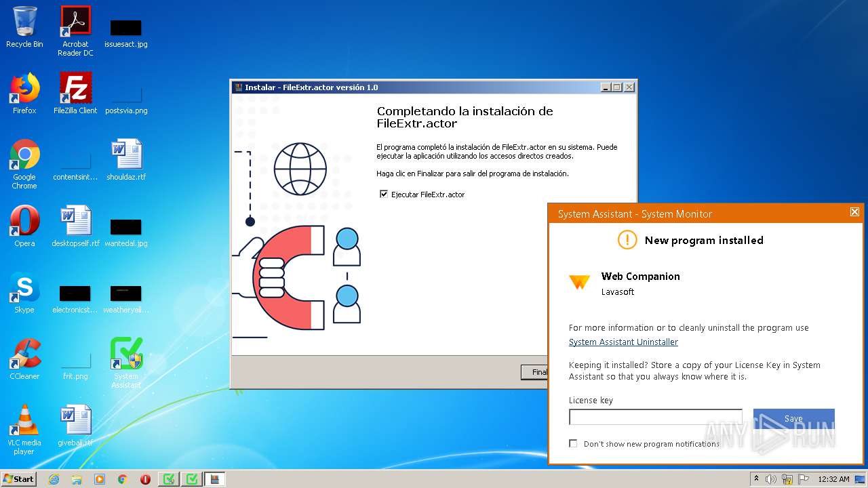This screenshot has width=868, height=488.
Task: Open Acrobat Reader DC shortcut
Action: click(x=75, y=30)
